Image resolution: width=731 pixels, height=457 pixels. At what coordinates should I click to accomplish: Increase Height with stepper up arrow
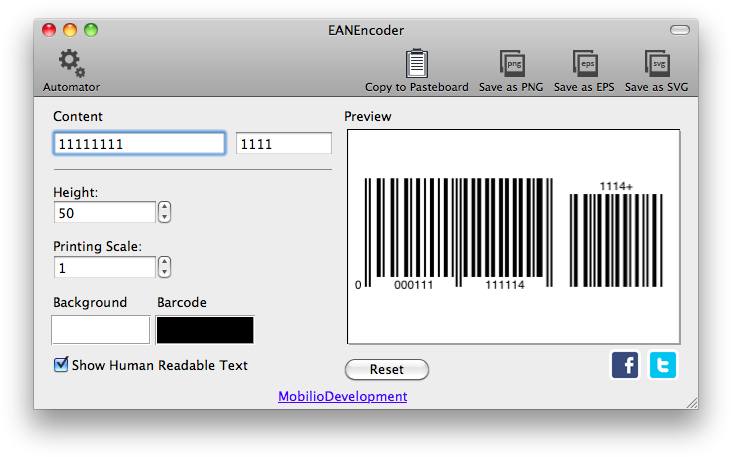pyautogui.click(x=165, y=207)
